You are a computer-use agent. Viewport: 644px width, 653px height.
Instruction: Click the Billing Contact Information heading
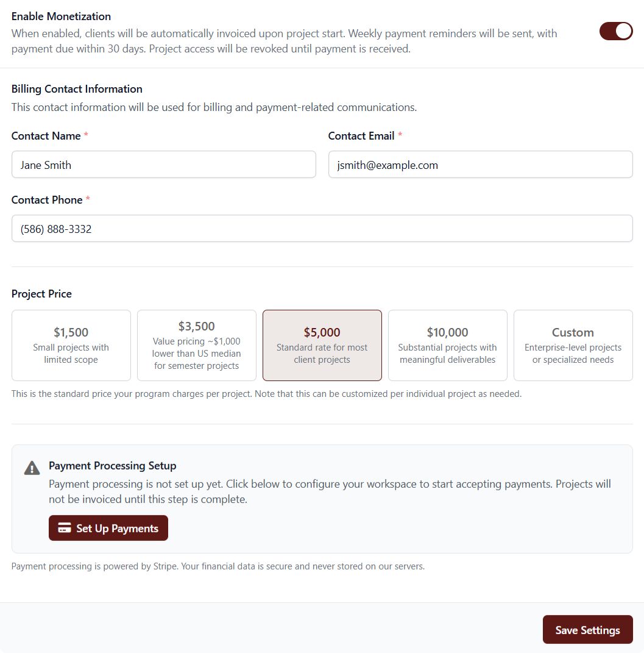(77, 88)
